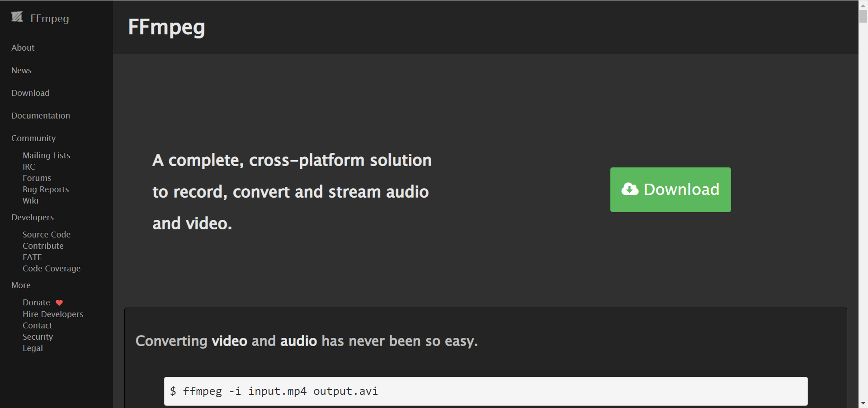
Task: Open the Donate link
Action: [36, 302]
